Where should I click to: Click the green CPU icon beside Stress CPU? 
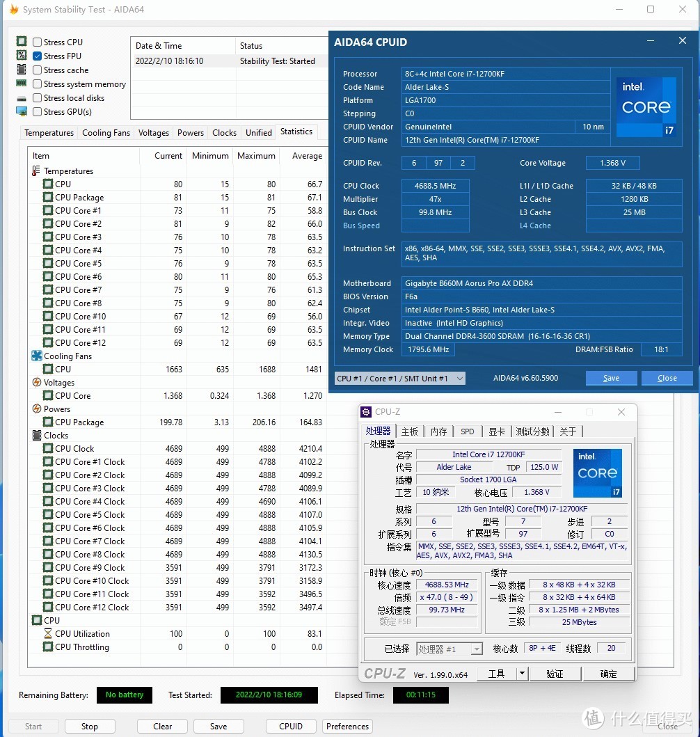22,41
